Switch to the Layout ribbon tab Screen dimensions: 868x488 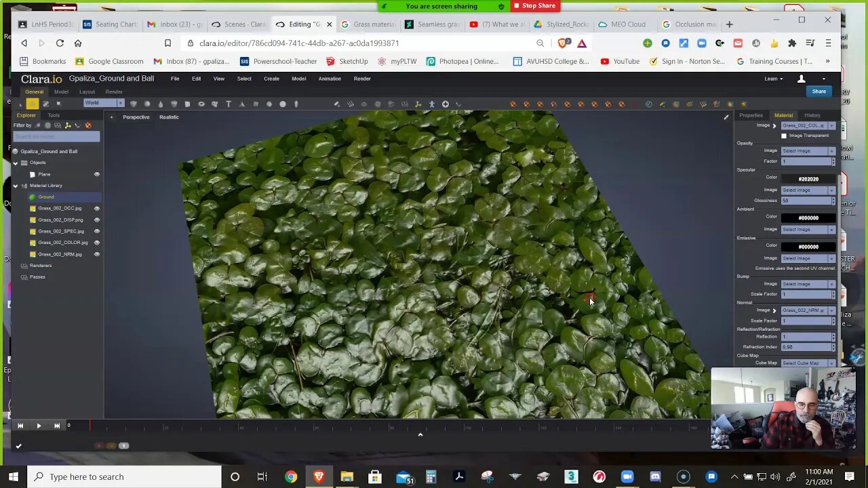click(87, 91)
